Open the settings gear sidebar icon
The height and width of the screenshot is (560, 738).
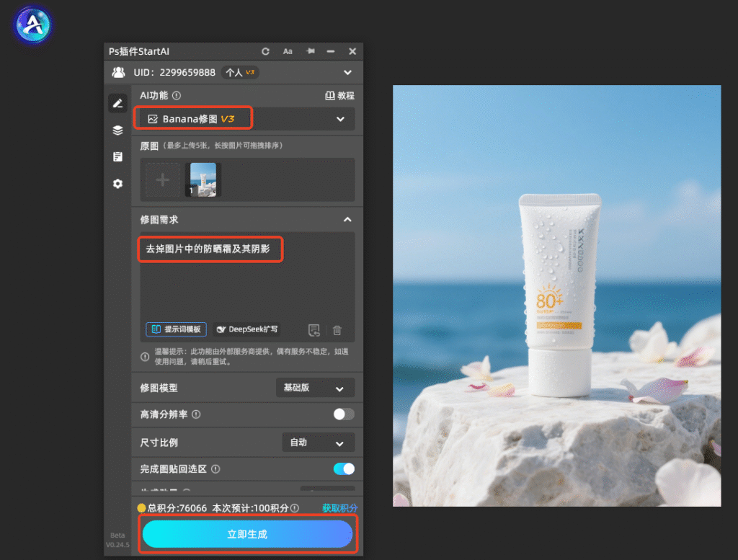coord(117,184)
